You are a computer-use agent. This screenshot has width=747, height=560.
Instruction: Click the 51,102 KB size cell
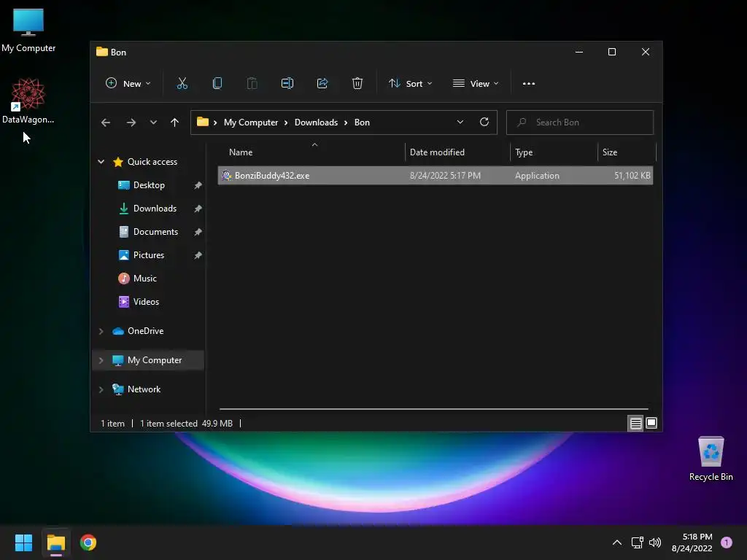[x=632, y=175]
